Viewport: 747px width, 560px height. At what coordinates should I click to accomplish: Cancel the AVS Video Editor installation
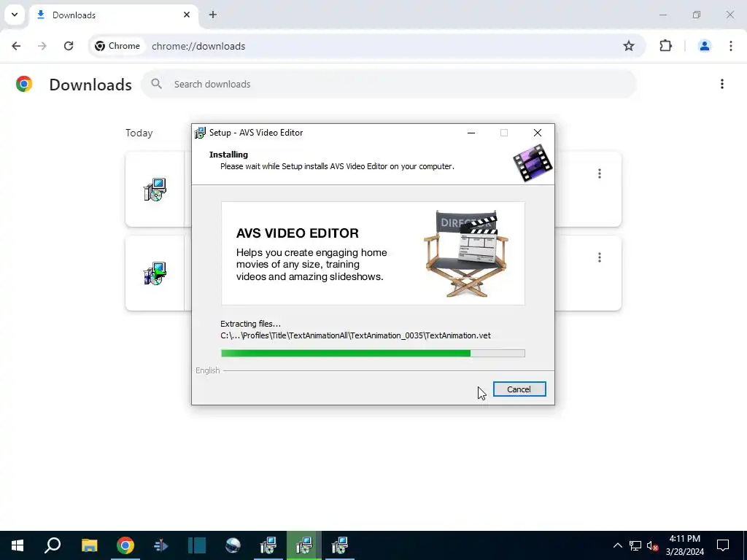pyautogui.click(x=519, y=389)
